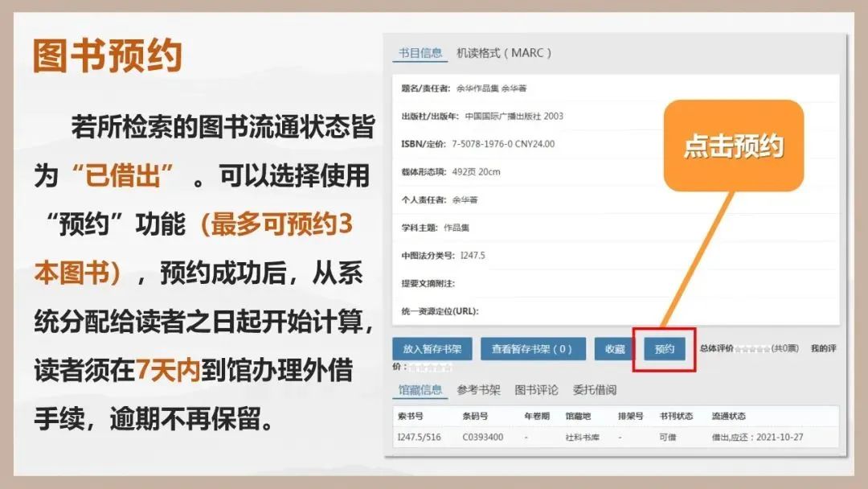
Task: Click the 收藏 favorite button
Action: (615, 349)
